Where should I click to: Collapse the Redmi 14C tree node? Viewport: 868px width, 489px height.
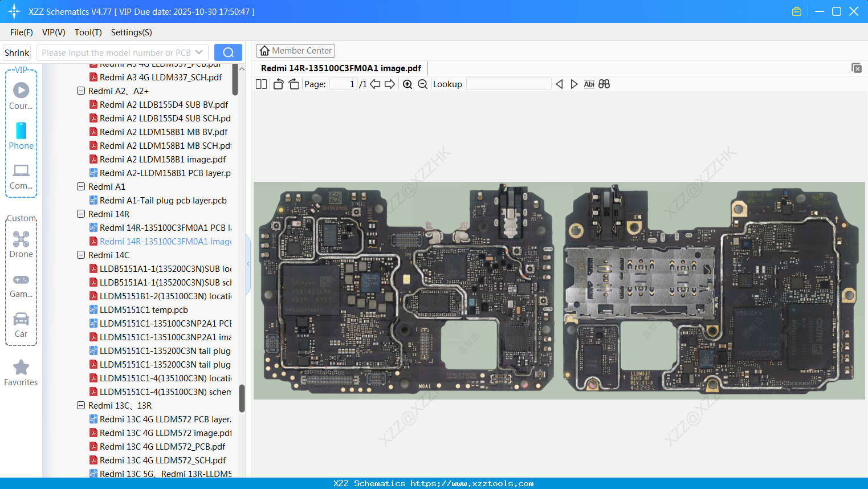[x=80, y=255]
